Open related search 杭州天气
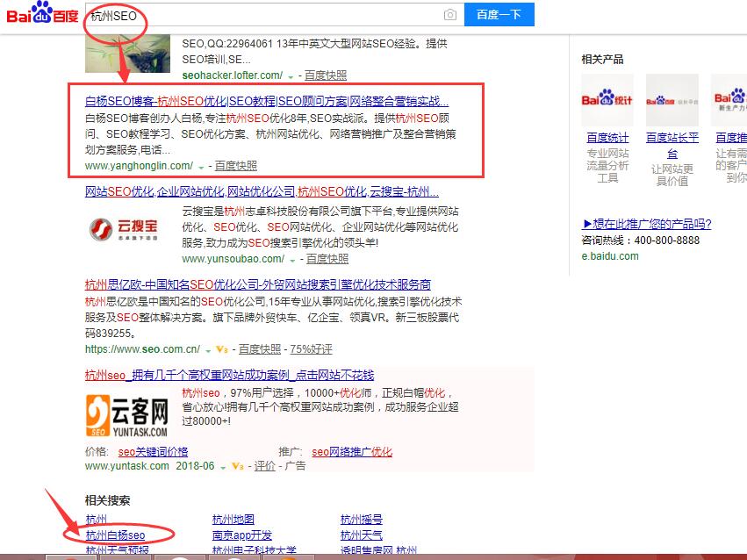 pyautogui.click(x=362, y=535)
